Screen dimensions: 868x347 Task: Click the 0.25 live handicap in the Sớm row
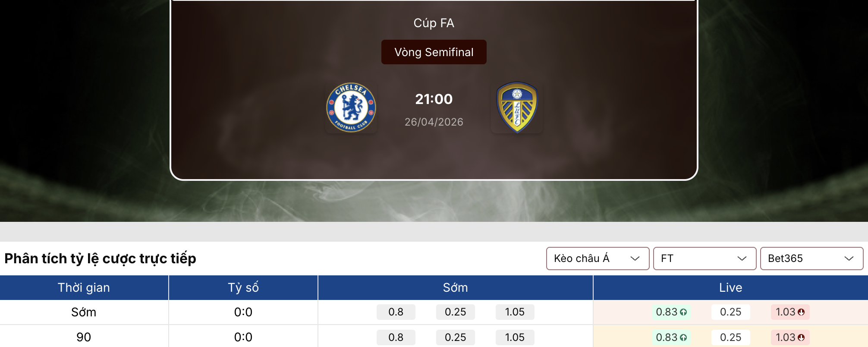(730, 312)
